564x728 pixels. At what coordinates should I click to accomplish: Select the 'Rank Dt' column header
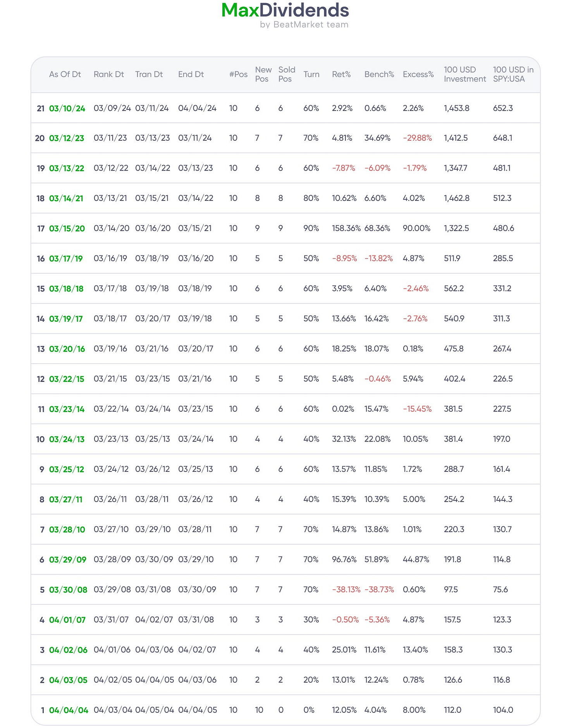coord(109,74)
